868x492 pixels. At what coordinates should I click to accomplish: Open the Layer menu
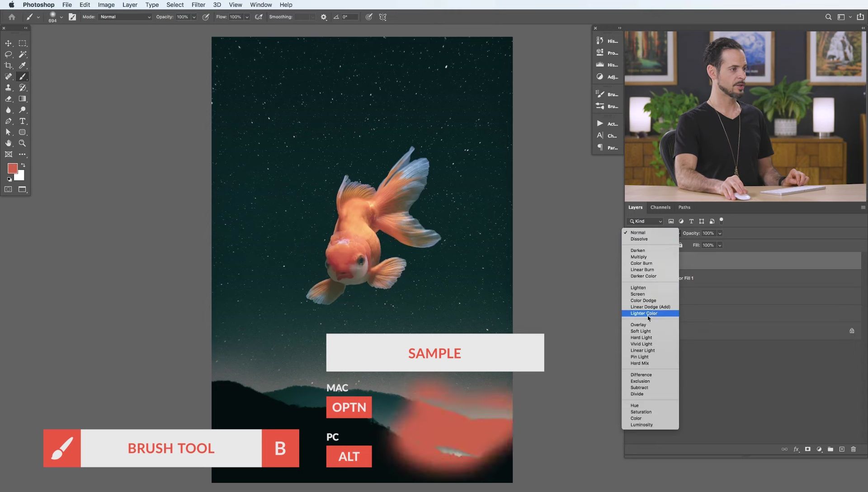(x=130, y=5)
